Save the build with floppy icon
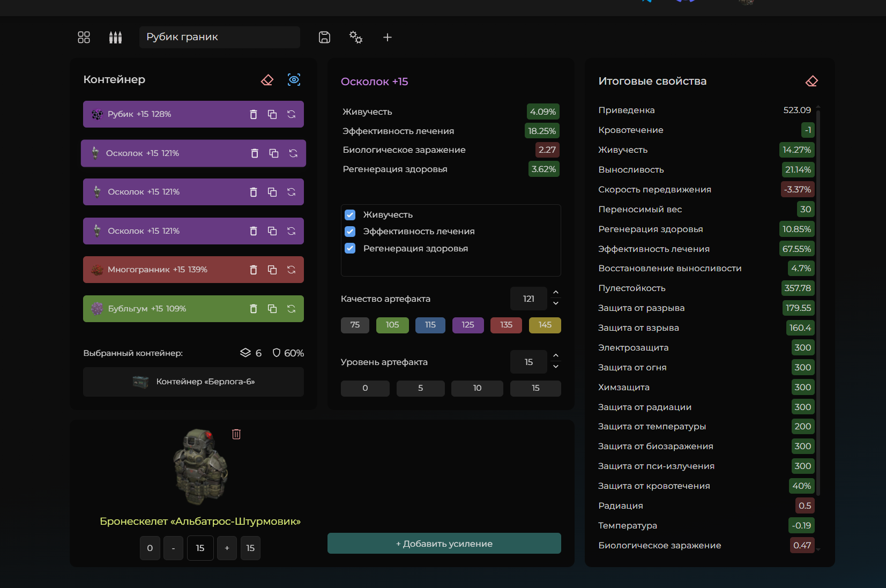Viewport: 886px width, 588px height. click(x=324, y=37)
